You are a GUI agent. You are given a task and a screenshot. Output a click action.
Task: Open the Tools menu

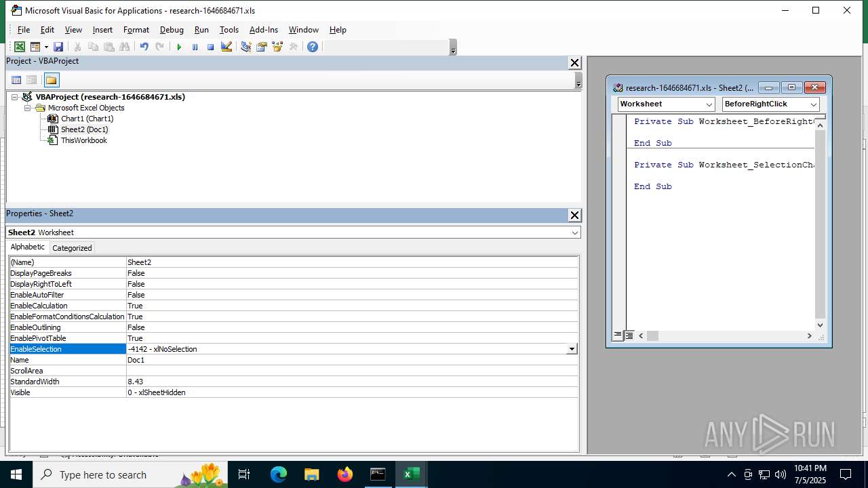(229, 30)
